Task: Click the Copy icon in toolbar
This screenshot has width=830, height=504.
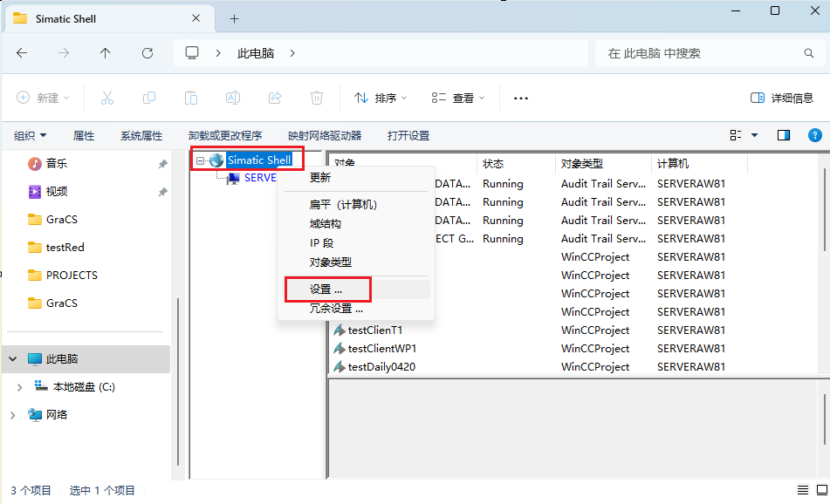Action: [149, 98]
